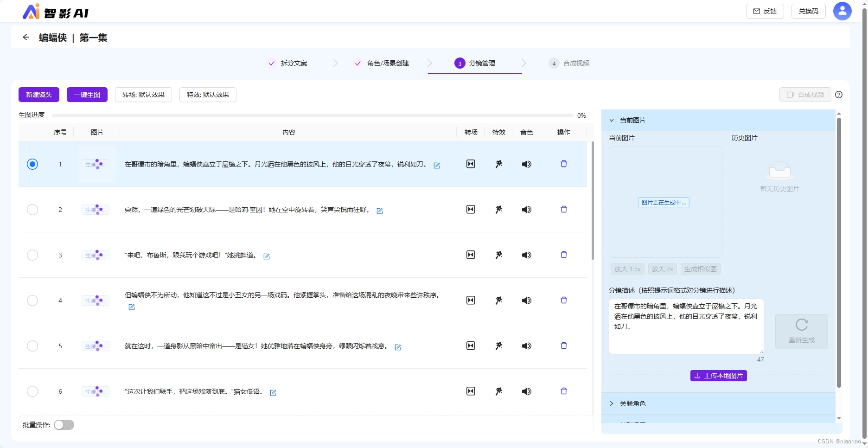Select the radio button for row 6
Screen dimensions: 868x448
pyautogui.click(x=32, y=391)
